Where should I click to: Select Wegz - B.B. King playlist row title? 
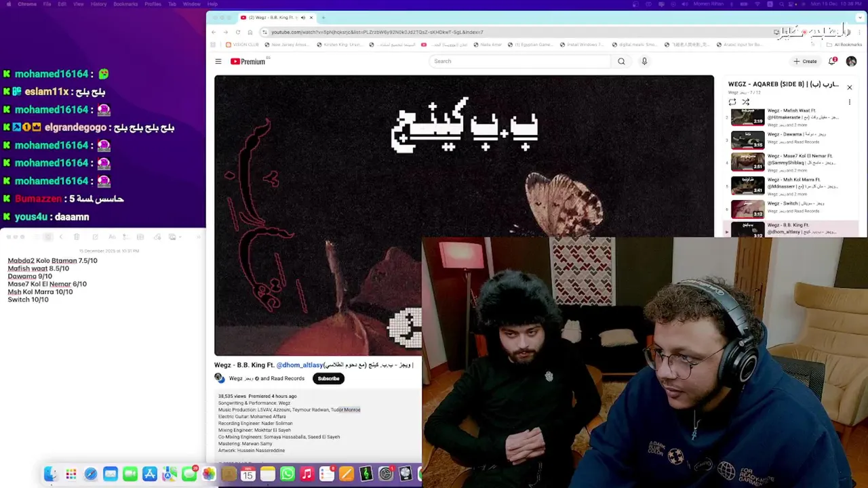click(x=803, y=228)
